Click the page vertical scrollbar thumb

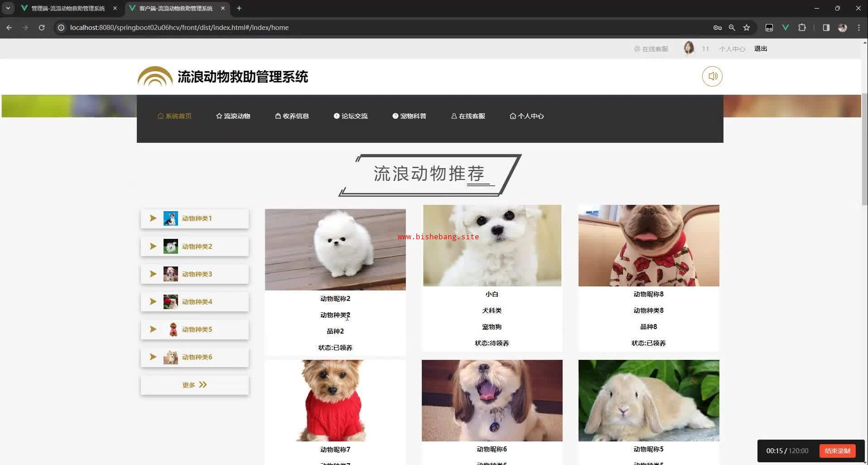864,149
